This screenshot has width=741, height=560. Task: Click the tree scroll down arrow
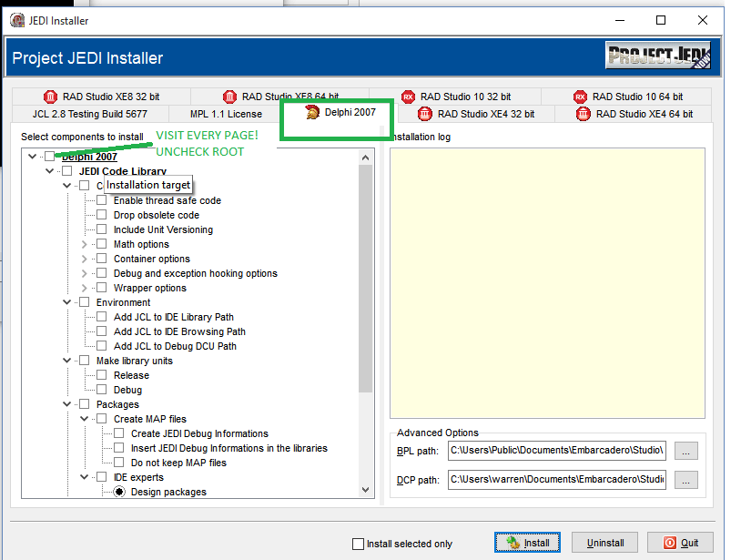[x=365, y=490]
